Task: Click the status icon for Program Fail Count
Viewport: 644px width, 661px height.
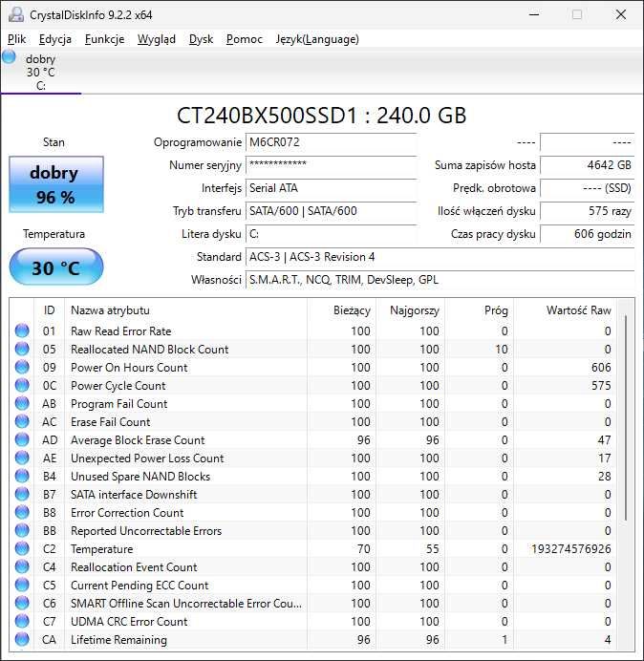Action: (x=22, y=403)
